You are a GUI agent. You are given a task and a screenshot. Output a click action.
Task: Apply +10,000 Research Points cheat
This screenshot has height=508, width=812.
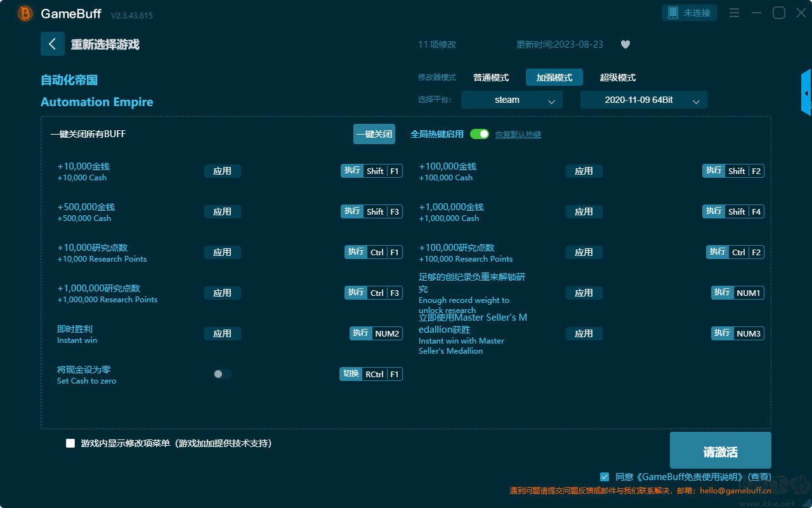223,252
